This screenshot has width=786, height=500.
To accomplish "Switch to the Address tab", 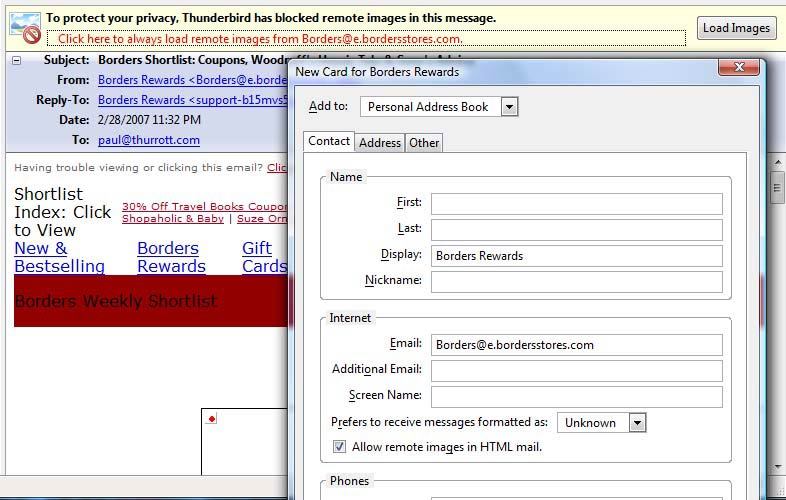I will 379,143.
